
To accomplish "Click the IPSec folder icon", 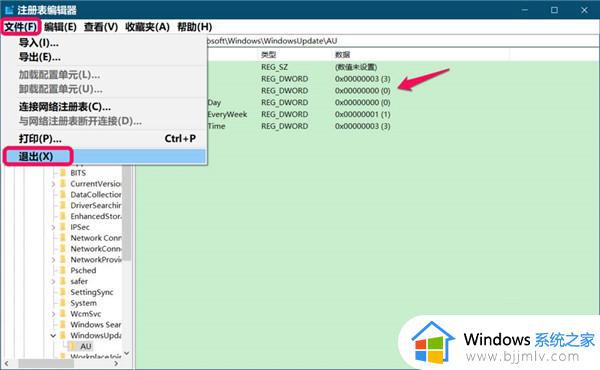I will click(x=63, y=227).
